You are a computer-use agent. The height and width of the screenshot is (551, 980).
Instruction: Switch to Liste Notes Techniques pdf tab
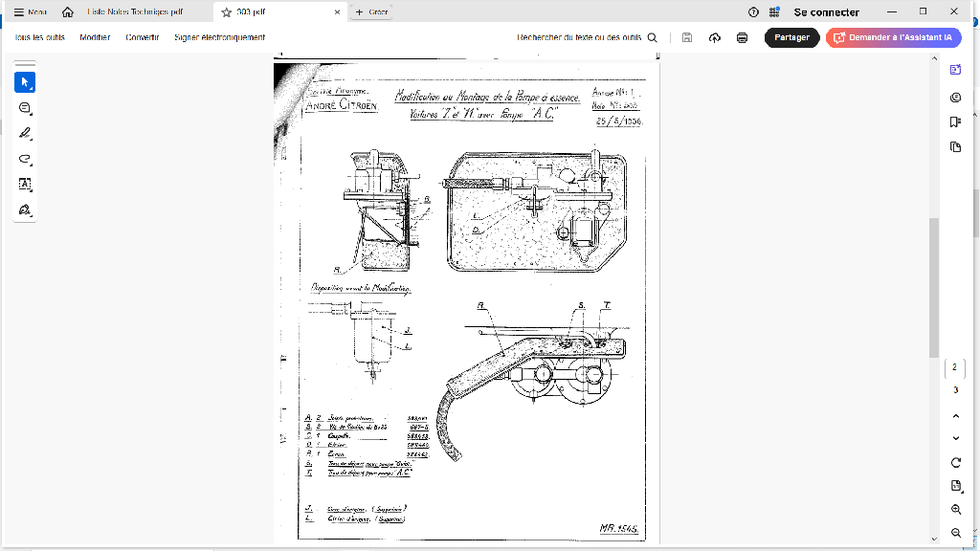(x=135, y=11)
